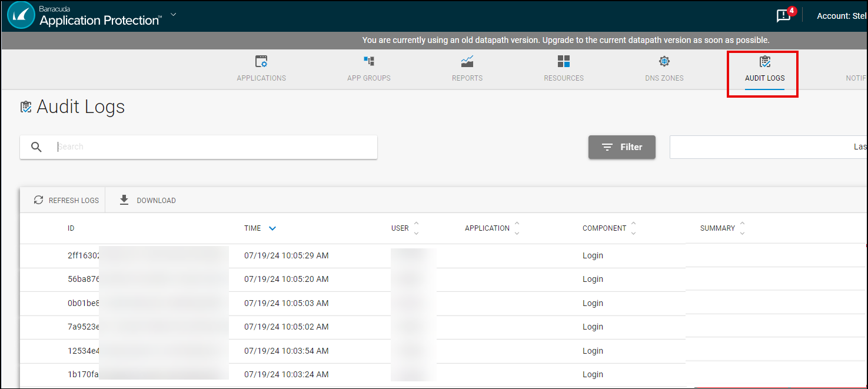The height and width of the screenshot is (389, 868).
Task: Expand the Application Protection product dropdown
Action: tap(174, 15)
